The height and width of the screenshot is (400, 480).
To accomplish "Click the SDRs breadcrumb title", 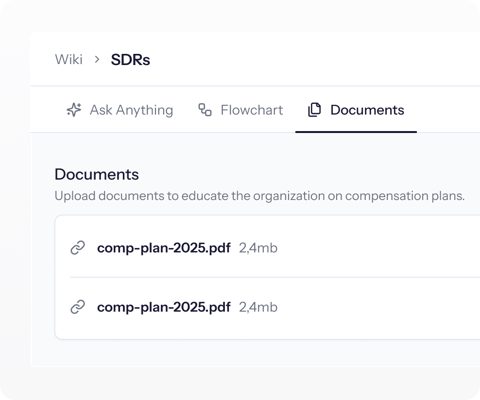I will (130, 60).
